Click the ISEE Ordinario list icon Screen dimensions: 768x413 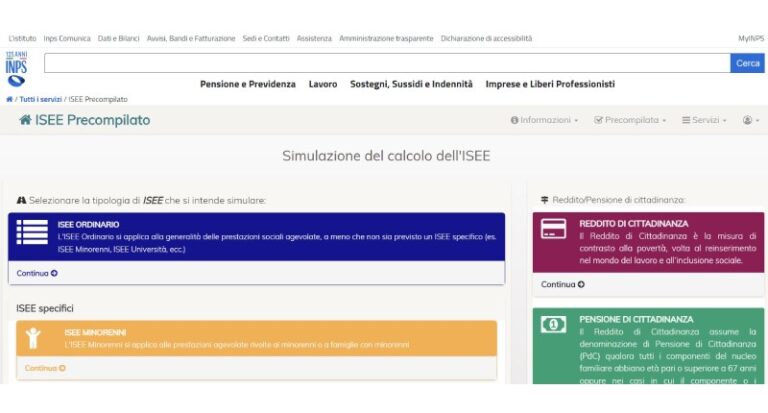tap(32, 232)
